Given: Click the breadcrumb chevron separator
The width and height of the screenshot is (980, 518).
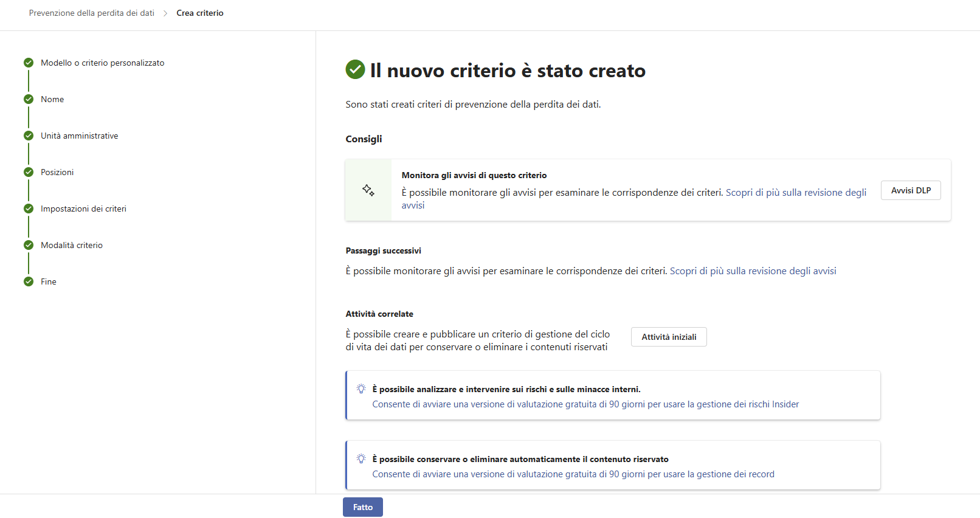Looking at the screenshot, I should tap(165, 13).
